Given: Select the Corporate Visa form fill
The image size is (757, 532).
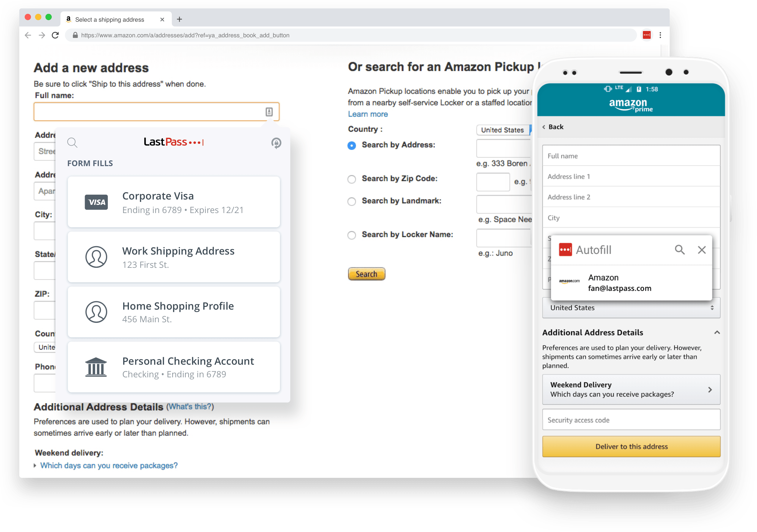Looking at the screenshot, I should coord(174,202).
